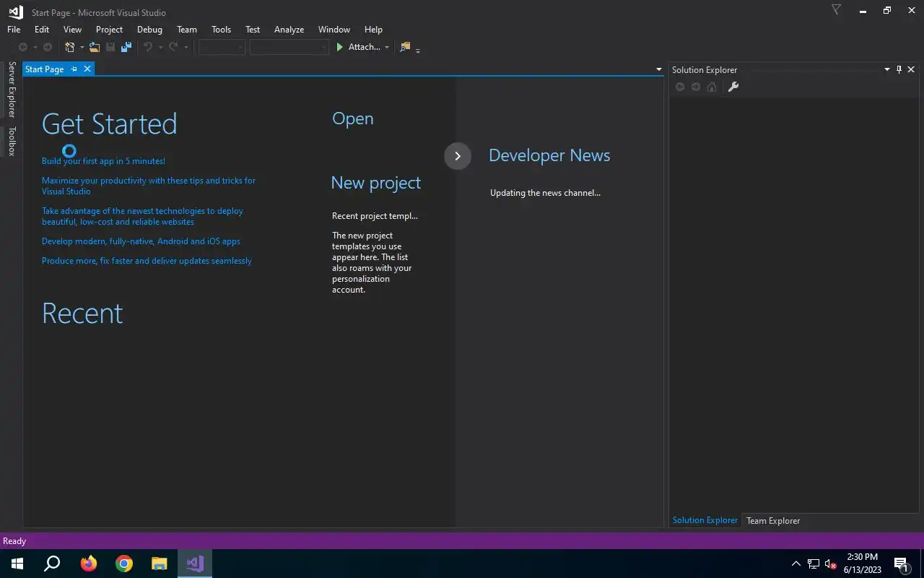This screenshot has width=924, height=578.
Task: Launch Chrome from the taskbar
Action: [x=124, y=564]
